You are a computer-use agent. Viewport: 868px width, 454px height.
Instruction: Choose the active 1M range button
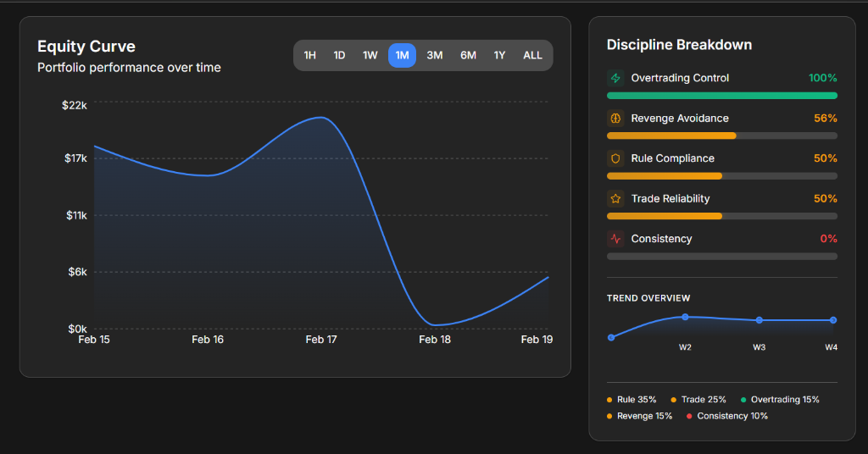(x=402, y=56)
